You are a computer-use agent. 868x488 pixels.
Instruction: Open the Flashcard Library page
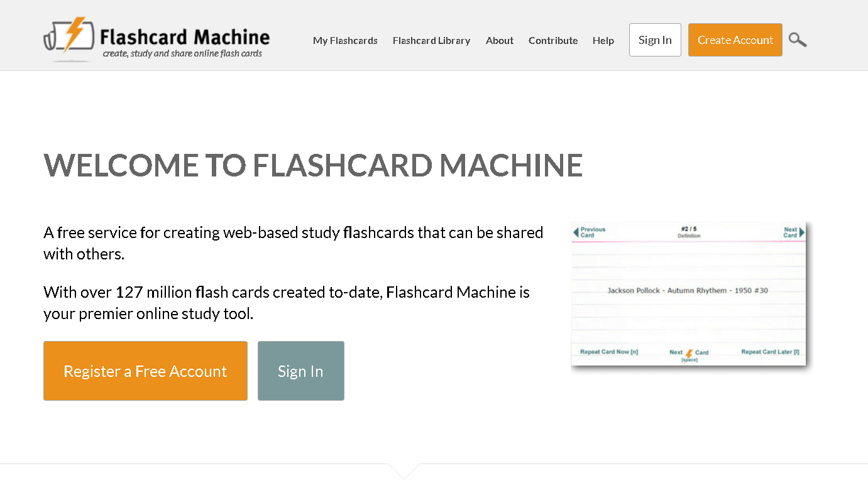(431, 40)
